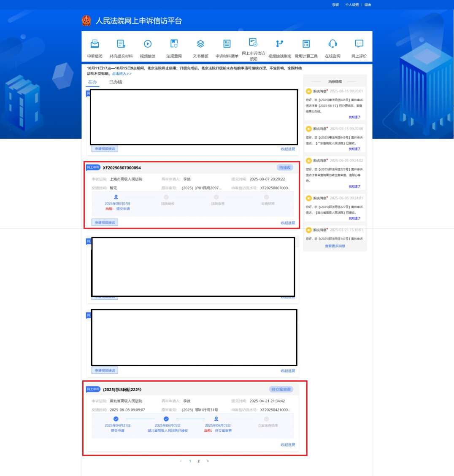Open 查看更多消息 in message panel
The image size is (454, 476).
pos(335,246)
